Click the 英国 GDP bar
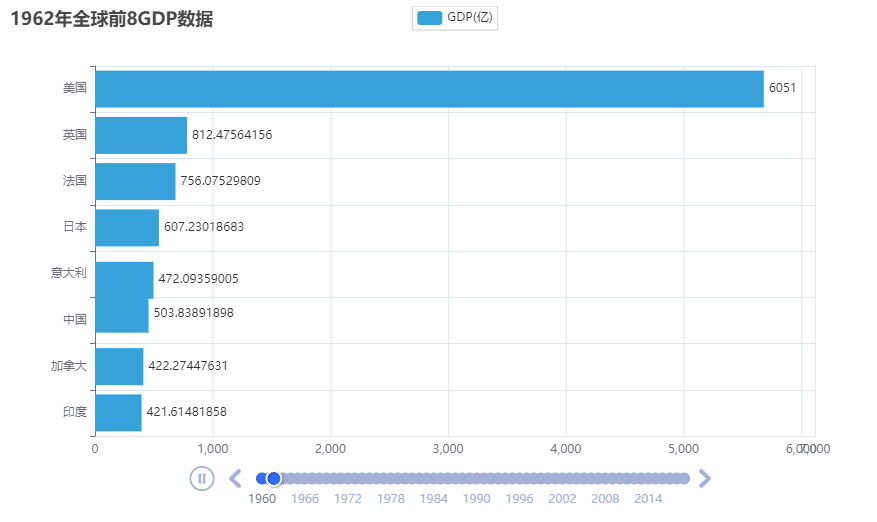Viewport: 877px width, 522px height. click(x=141, y=135)
